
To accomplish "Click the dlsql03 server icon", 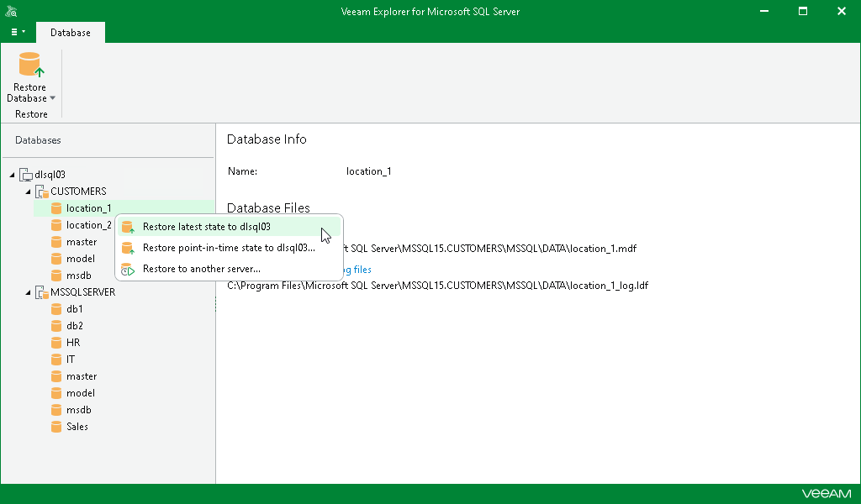I will point(27,174).
